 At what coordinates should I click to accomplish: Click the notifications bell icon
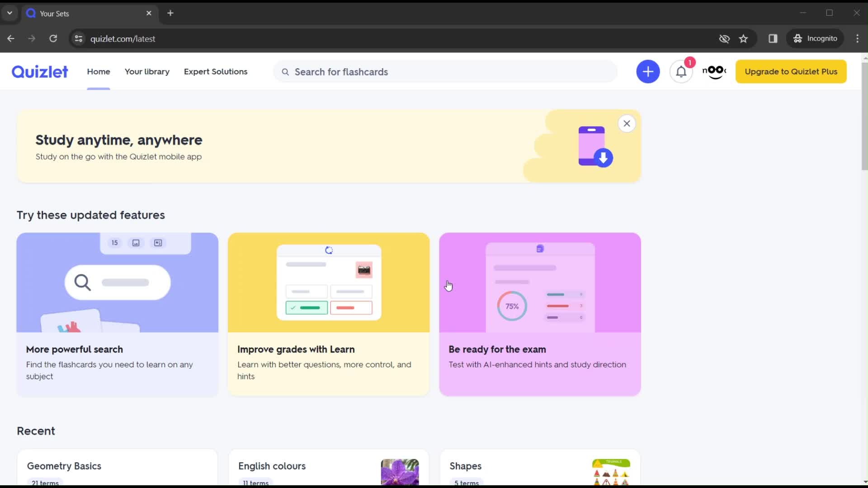tap(681, 71)
